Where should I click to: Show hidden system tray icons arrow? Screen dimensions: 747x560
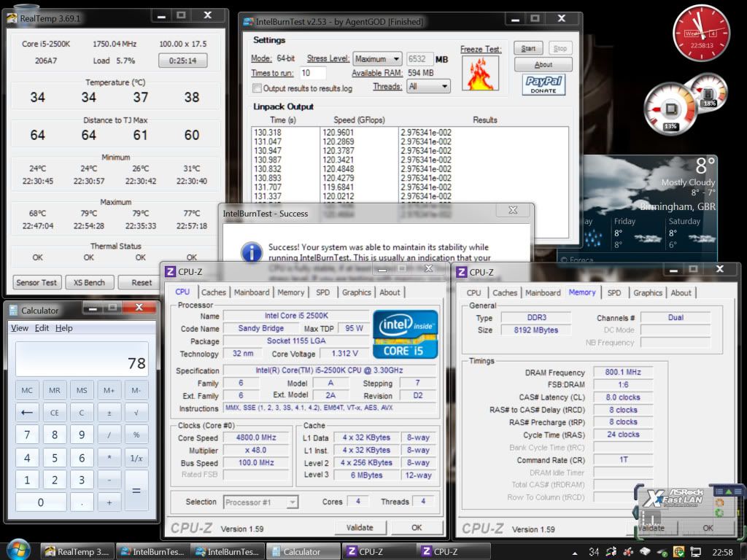(x=575, y=553)
